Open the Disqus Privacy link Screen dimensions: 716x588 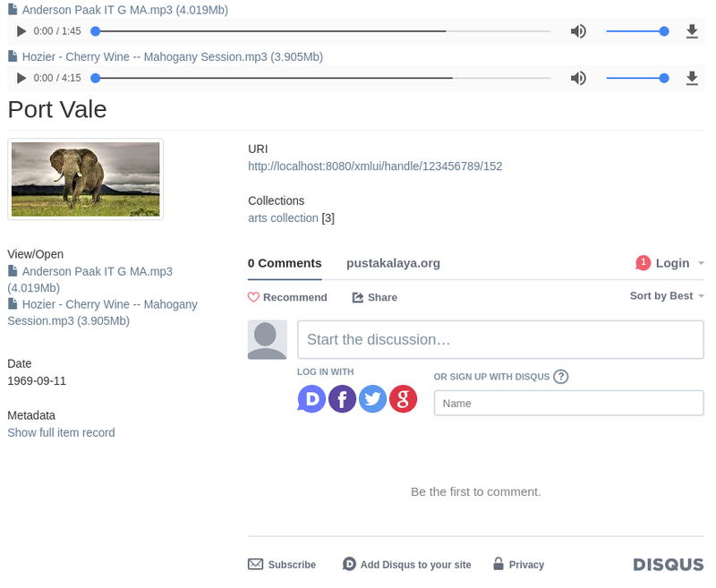tap(519, 565)
